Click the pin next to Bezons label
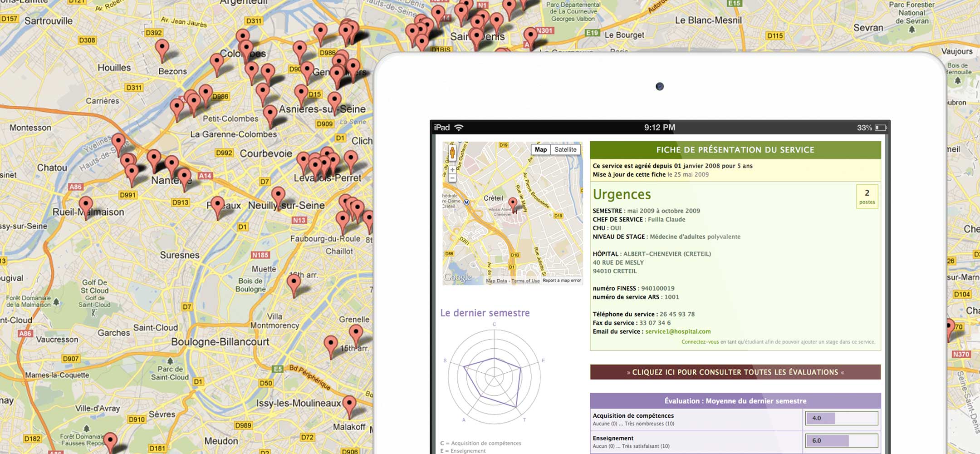 [x=162, y=51]
